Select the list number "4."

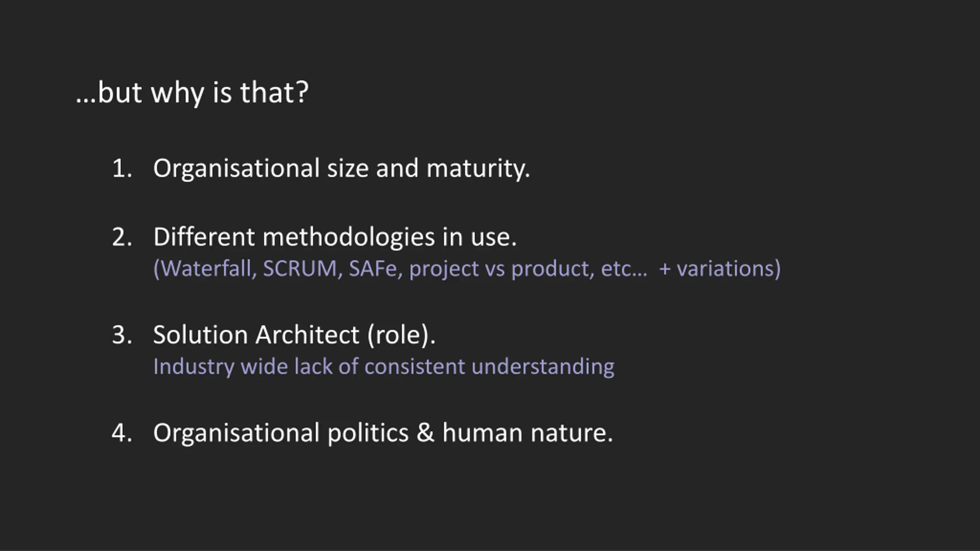click(x=122, y=433)
